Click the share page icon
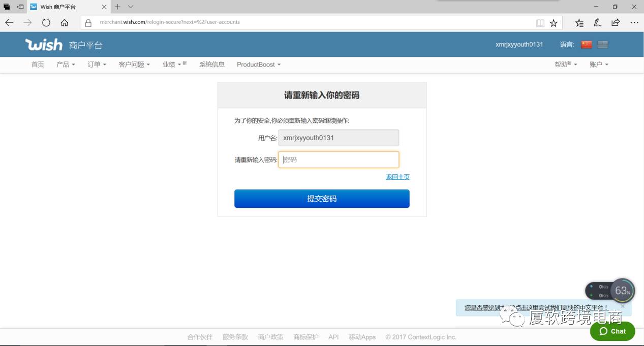The width and height of the screenshot is (644, 346). click(x=616, y=22)
